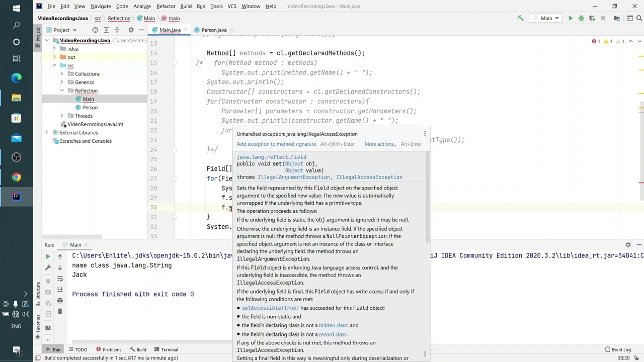Run Main with Coverage icon
This screenshot has height=362, width=644.
click(x=592, y=18)
